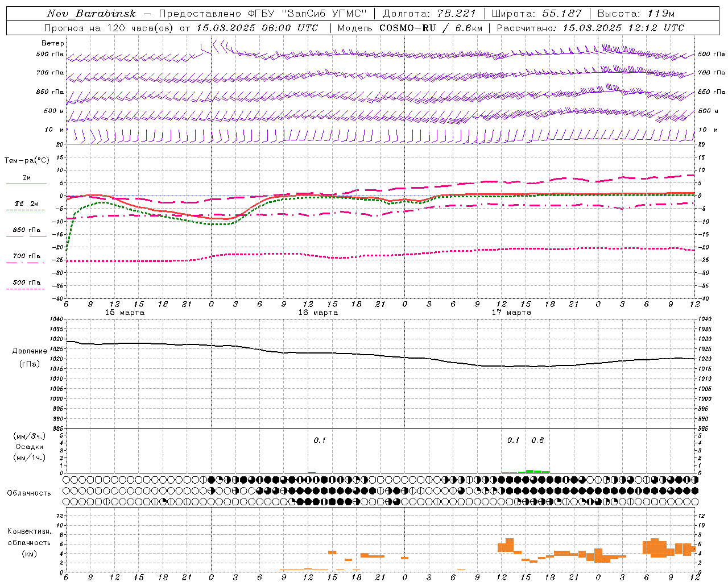Click the 'Осадки' precipitation label
728x582 pixels.
30,447
